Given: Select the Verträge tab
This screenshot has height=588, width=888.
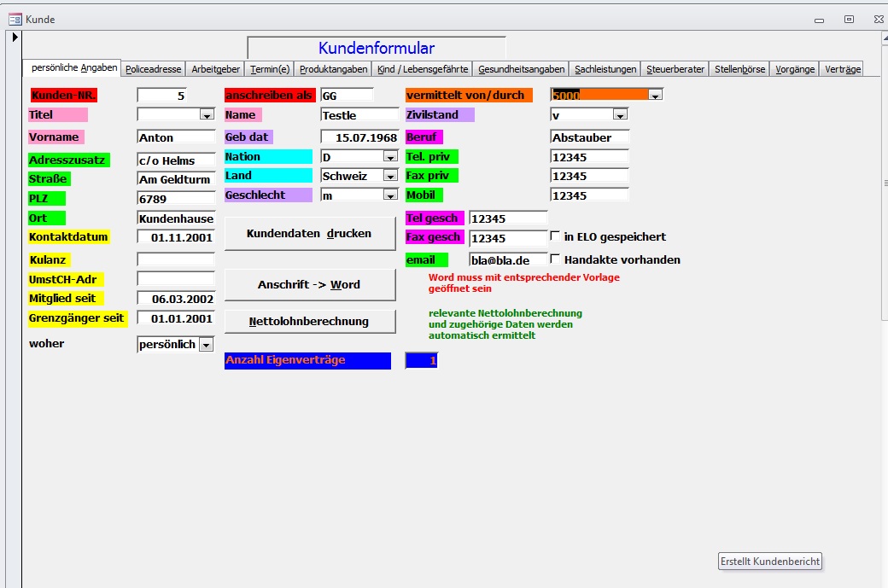Looking at the screenshot, I should point(843,69).
